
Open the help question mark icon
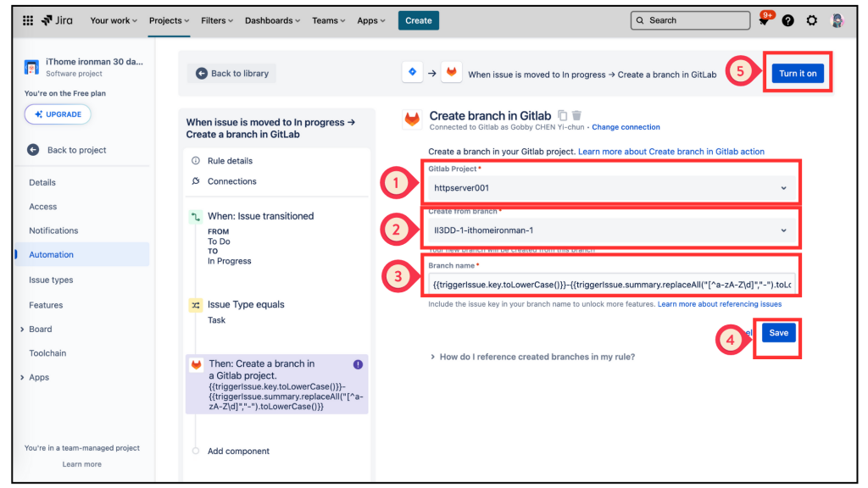787,20
